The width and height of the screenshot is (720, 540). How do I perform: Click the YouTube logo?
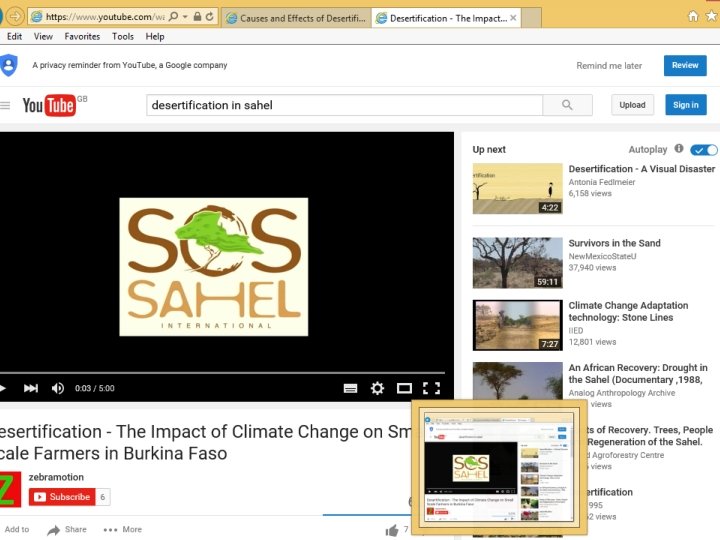(49, 106)
